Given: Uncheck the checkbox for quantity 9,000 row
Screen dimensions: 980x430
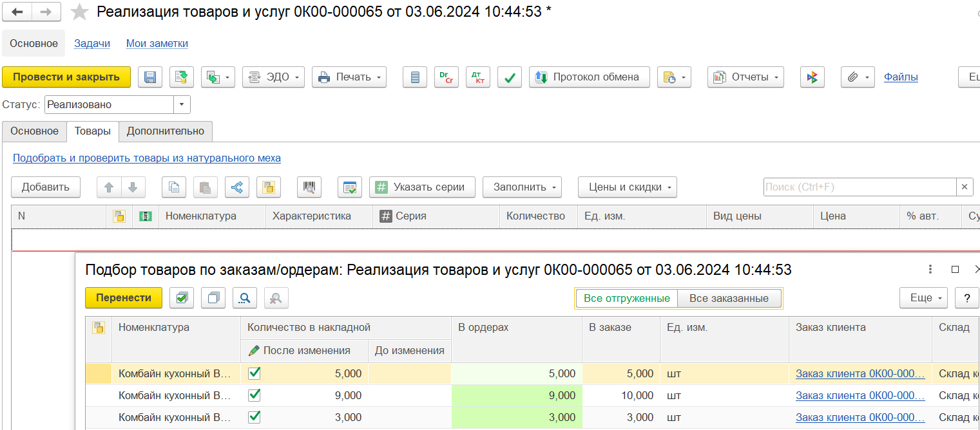Looking at the screenshot, I should pyautogui.click(x=255, y=395).
